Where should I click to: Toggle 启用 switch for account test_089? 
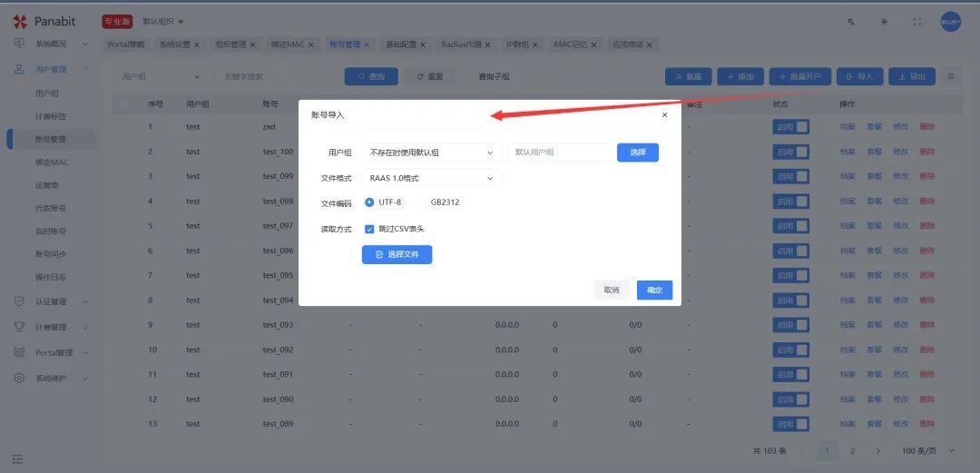[790, 424]
